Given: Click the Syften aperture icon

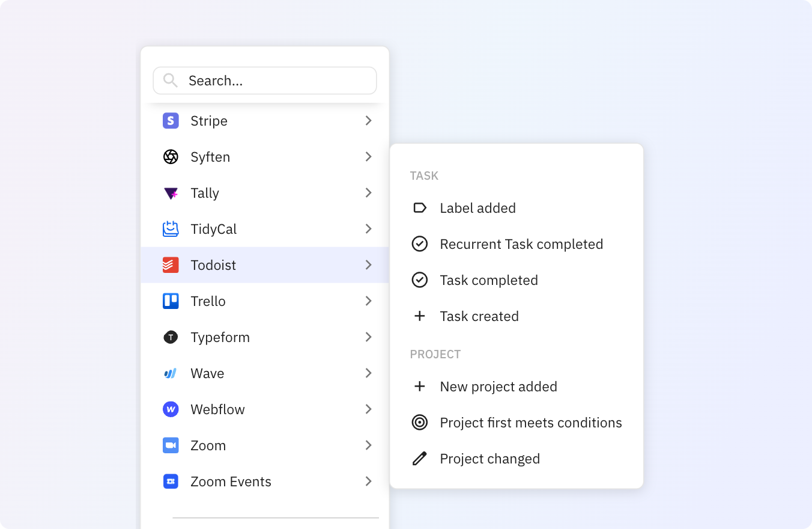Looking at the screenshot, I should click(171, 157).
